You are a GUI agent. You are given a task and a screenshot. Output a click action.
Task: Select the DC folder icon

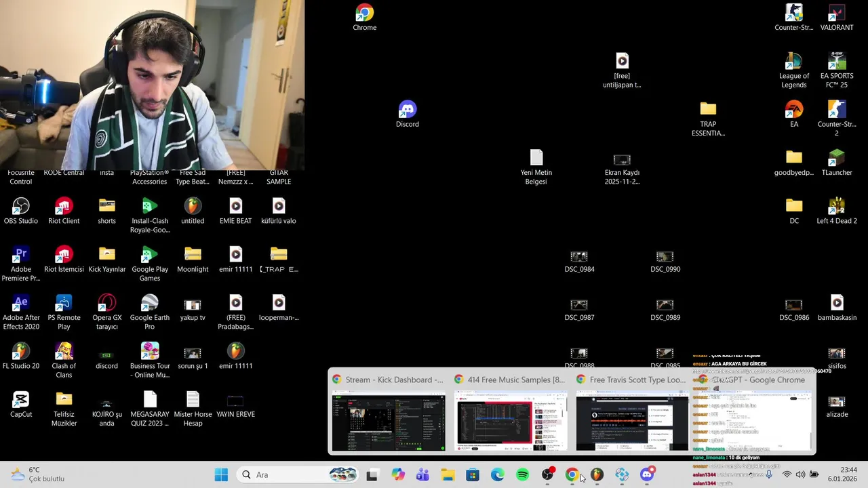[x=793, y=211]
